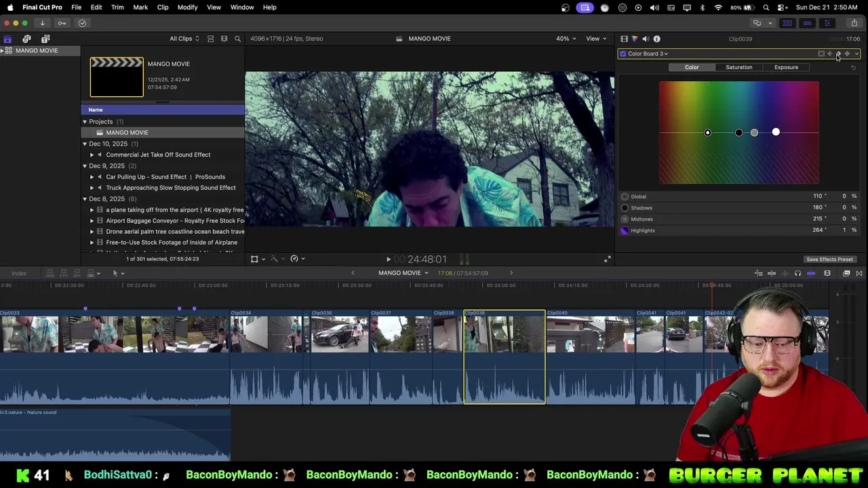The height and width of the screenshot is (488, 868).
Task: Open the Transitions browser bowtie button
Action: point(859,273)
